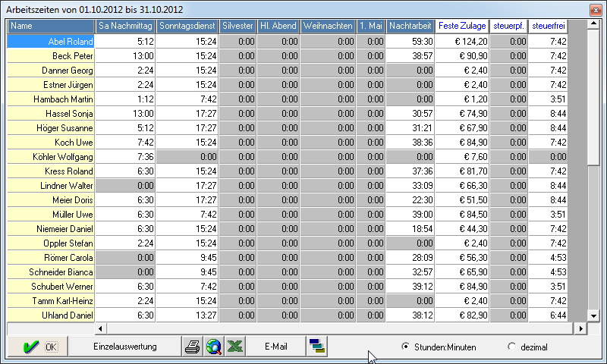Click the Nachtarbeit column header
The image size is (607, 364).
coord(410,26)
